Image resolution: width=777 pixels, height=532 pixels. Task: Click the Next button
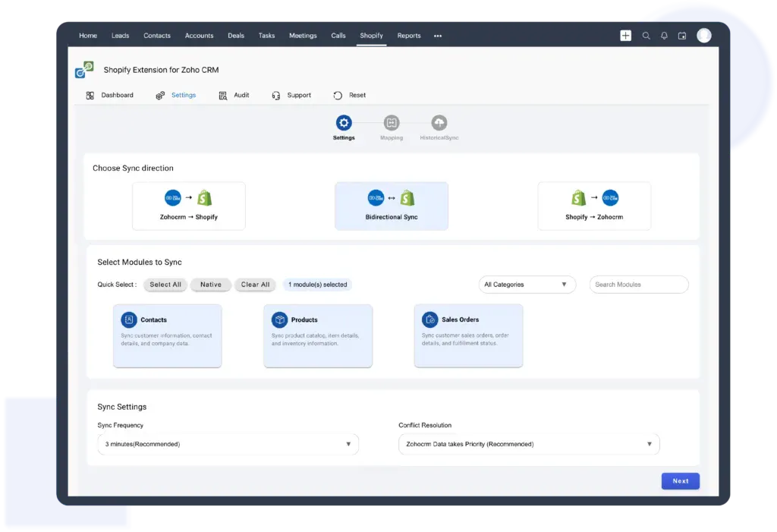coord(681,481)
